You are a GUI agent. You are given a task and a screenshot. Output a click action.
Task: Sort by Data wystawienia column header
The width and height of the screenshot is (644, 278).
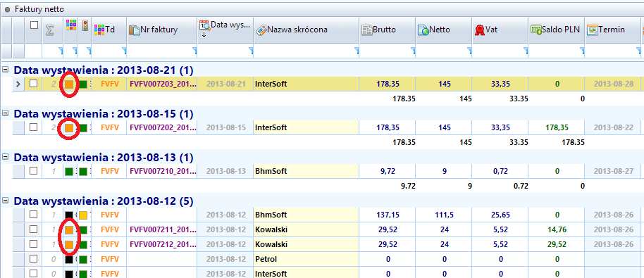click(225, 30)
